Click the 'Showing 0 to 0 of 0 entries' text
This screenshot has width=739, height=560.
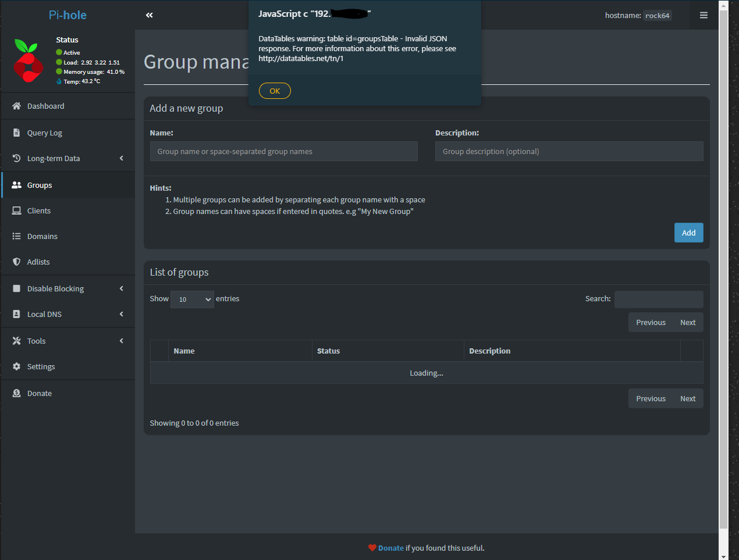pos(194,423)
